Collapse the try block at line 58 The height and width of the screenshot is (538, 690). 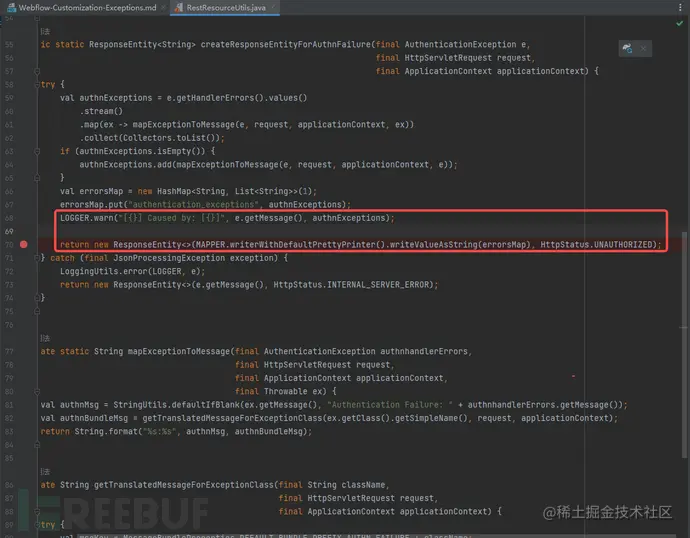[37, 84]
